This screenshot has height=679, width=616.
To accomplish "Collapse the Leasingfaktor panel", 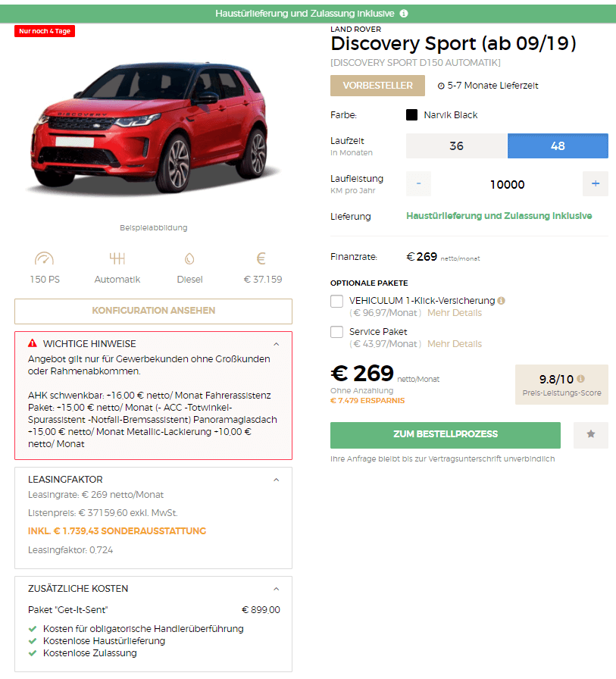I will 277,480.
